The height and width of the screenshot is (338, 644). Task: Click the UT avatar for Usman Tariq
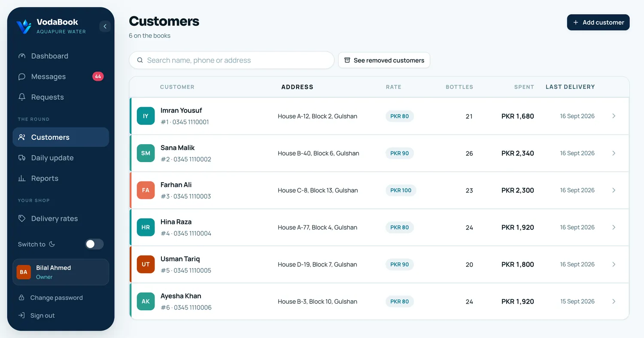[146, 265]
